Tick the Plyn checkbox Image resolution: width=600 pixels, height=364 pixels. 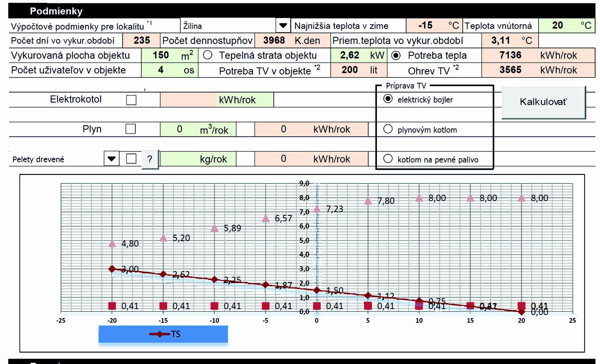pos(130,129)
